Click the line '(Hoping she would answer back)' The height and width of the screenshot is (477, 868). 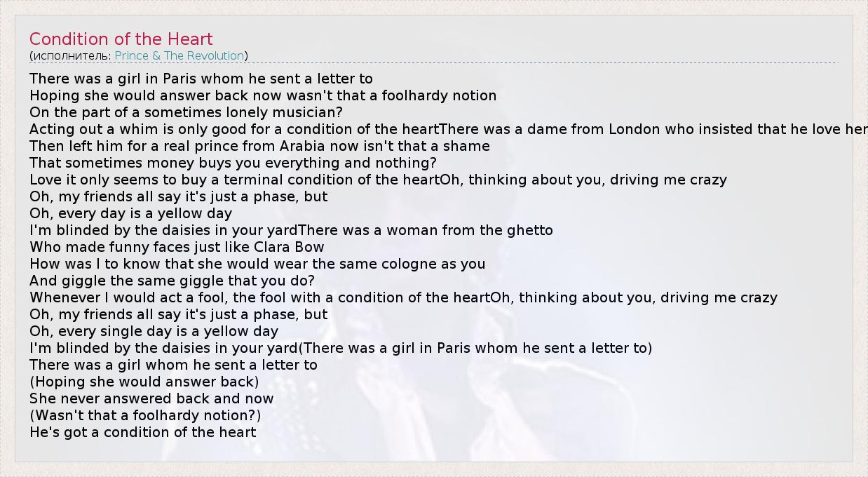point(144,382)
